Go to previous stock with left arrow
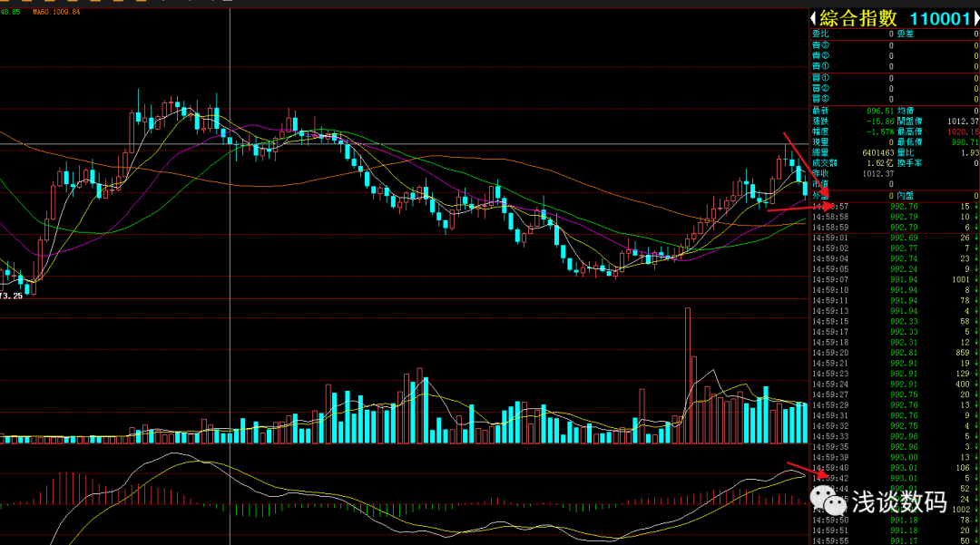Screen dimensions: 980x545 point(813,19)
